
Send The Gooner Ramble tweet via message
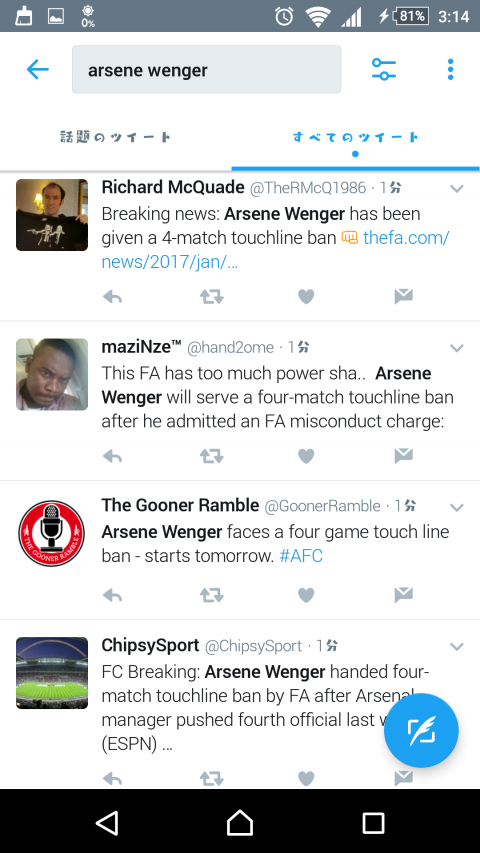click(x=403, y=595)
